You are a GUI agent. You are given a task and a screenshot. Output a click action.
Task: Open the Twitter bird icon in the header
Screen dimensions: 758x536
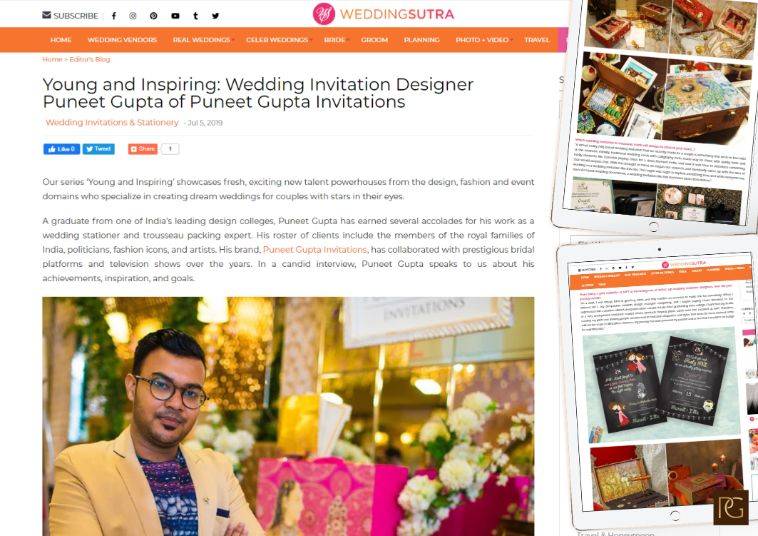pos(216,16)
